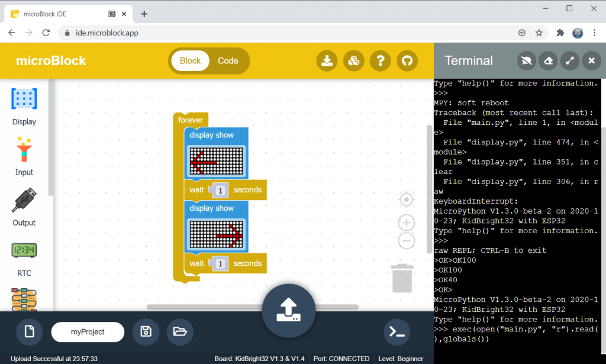This screenshot has width=606, height=364.
Task: Open the help question mark button
Action: (x=381, y=60)
